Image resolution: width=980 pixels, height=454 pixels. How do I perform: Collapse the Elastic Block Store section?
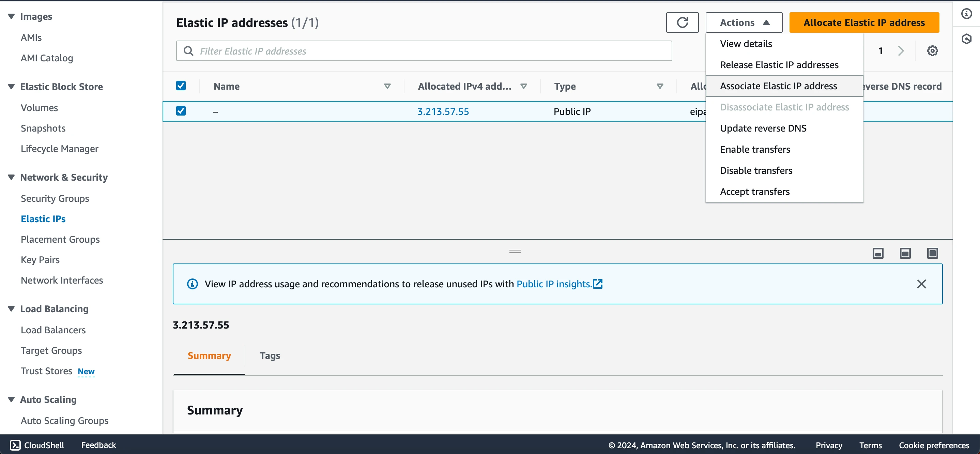pos(11,86)
